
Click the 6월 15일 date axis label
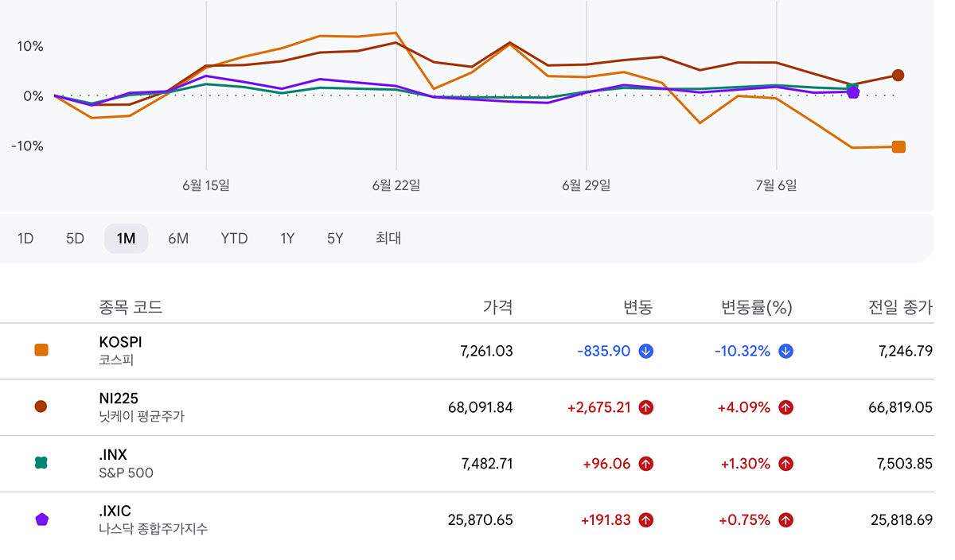pos(206,185)
